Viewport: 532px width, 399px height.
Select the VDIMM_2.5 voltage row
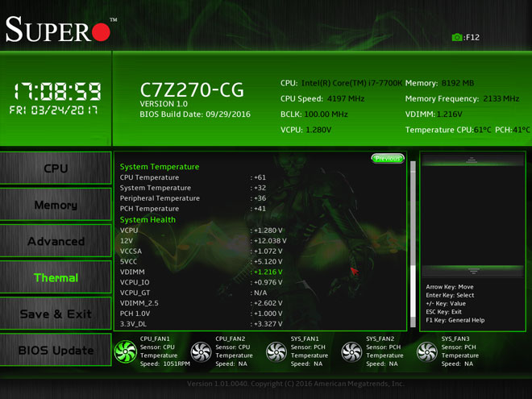click(203, 303)
